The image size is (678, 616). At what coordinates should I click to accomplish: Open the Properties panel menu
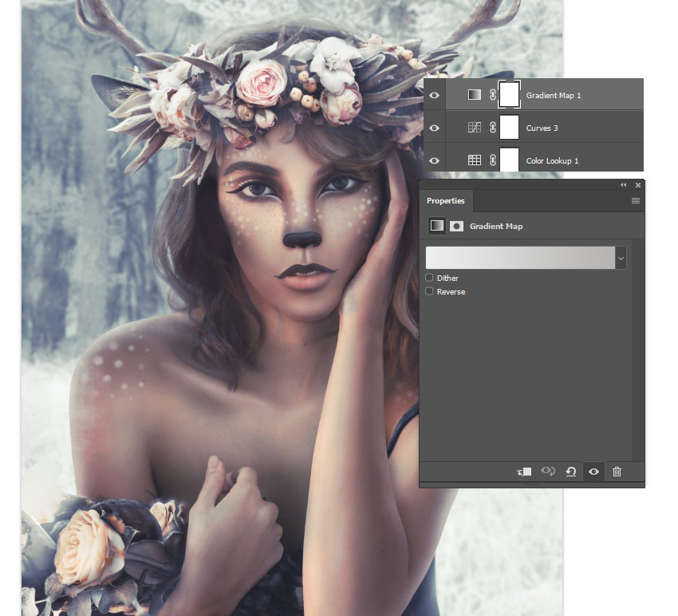(635, 201)
